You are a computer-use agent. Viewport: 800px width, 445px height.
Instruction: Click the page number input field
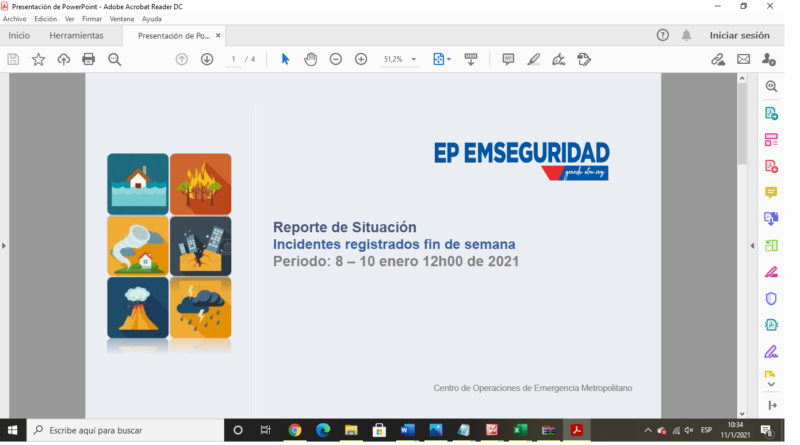tap(233, 60)
